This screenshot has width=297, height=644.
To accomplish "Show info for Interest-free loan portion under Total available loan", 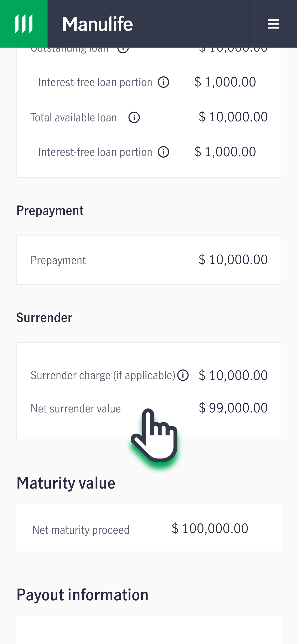I will (163, 152).
